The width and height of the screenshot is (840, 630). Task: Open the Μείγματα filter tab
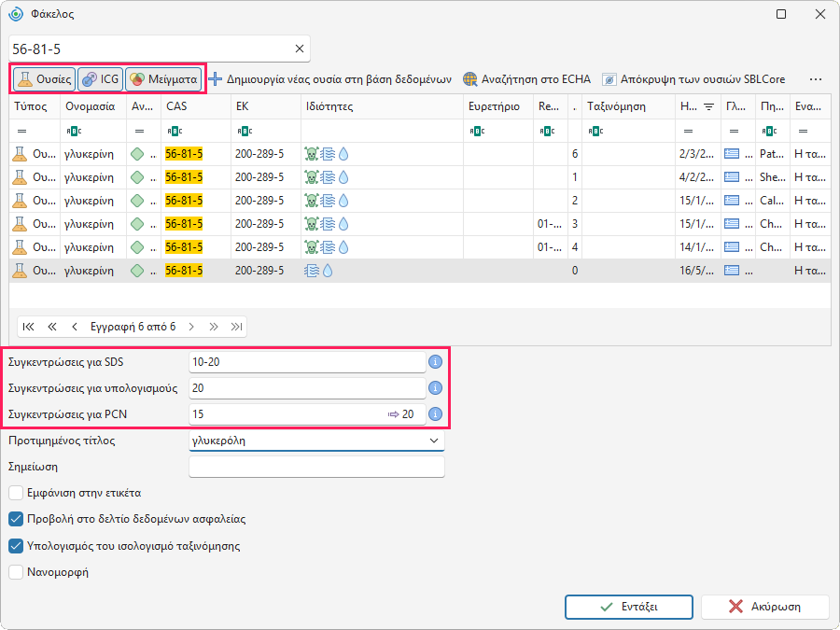(x=164, y=79)
